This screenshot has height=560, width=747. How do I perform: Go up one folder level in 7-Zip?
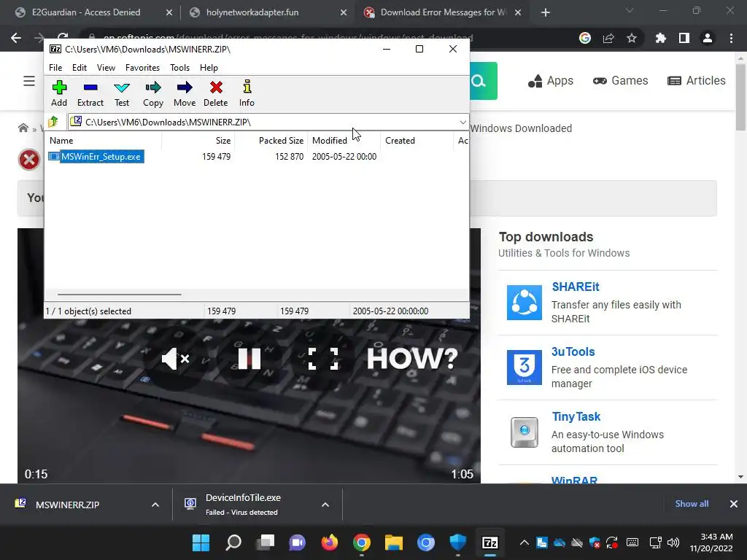click(x=53, y=122)
